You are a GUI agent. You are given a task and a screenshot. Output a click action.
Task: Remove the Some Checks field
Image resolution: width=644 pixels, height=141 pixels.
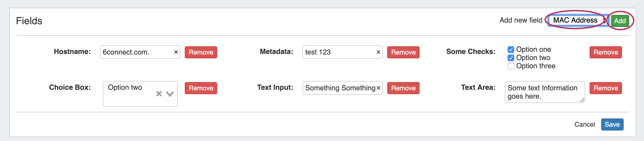[x=606, y=52]
